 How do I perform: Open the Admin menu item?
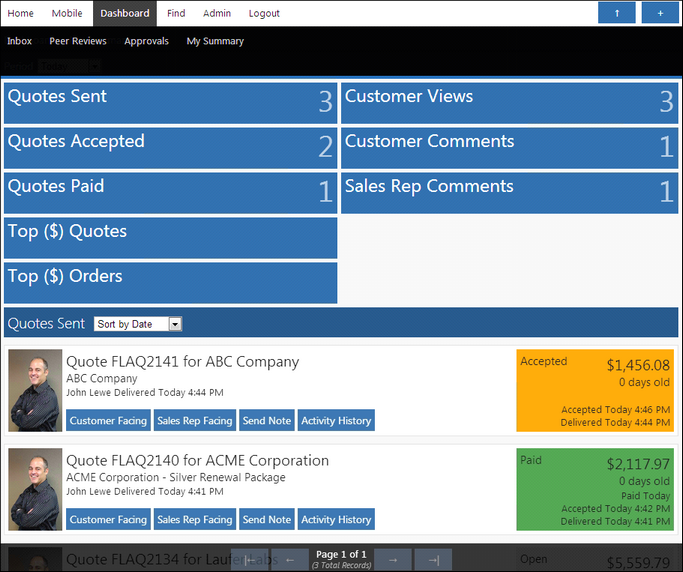[x=217, y=13]
